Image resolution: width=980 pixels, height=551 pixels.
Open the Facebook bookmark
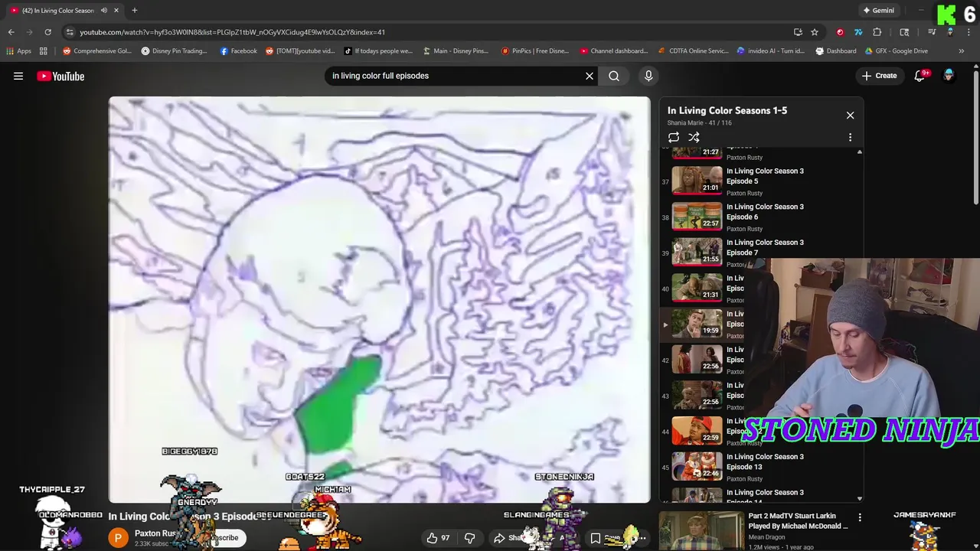coord(239,51)
